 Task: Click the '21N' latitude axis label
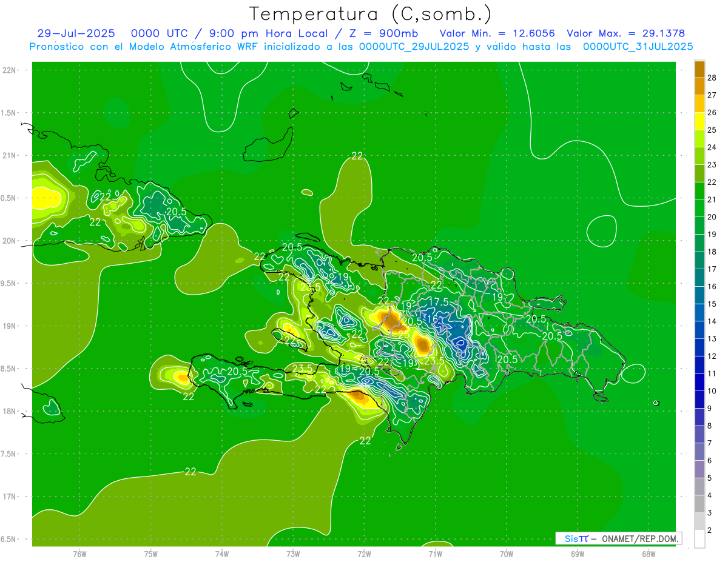tap(9, 156)
